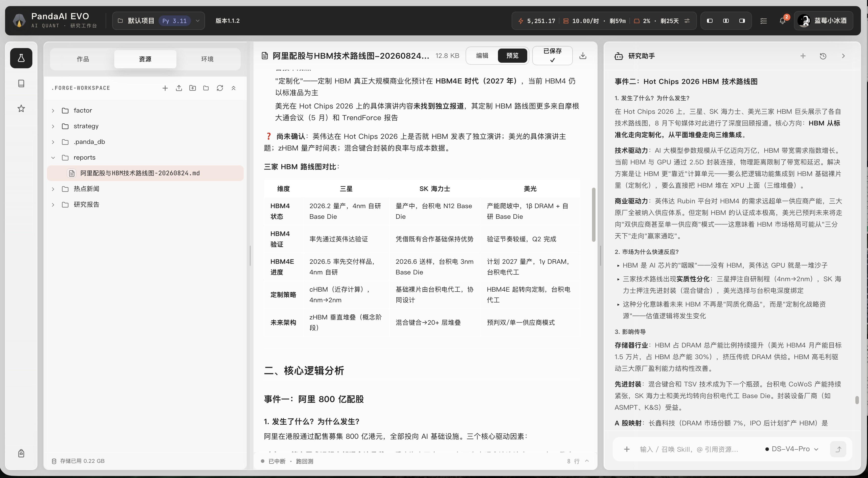Switch to the 作品 tab
868x478 pixels.
tap(83, 59)
